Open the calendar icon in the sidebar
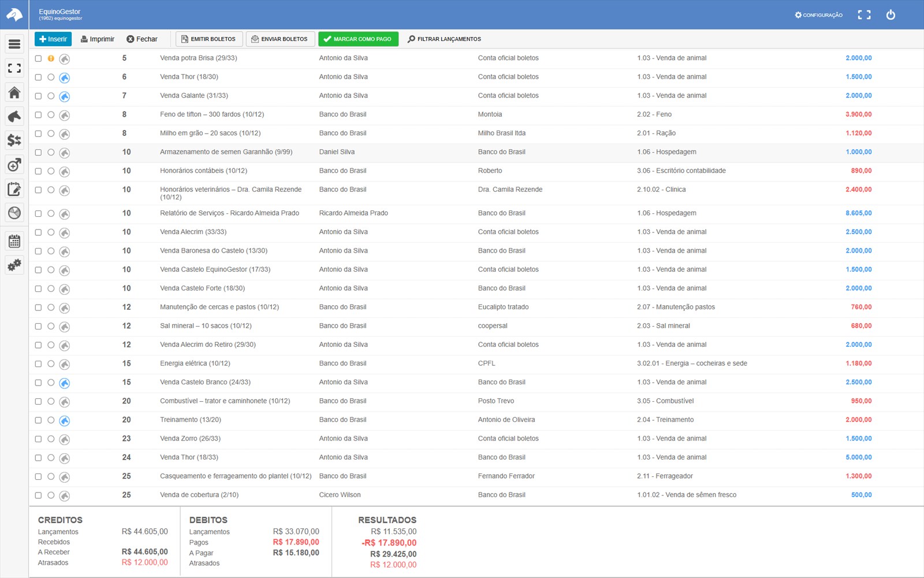 pyautogui.click(x=14, y=241)
